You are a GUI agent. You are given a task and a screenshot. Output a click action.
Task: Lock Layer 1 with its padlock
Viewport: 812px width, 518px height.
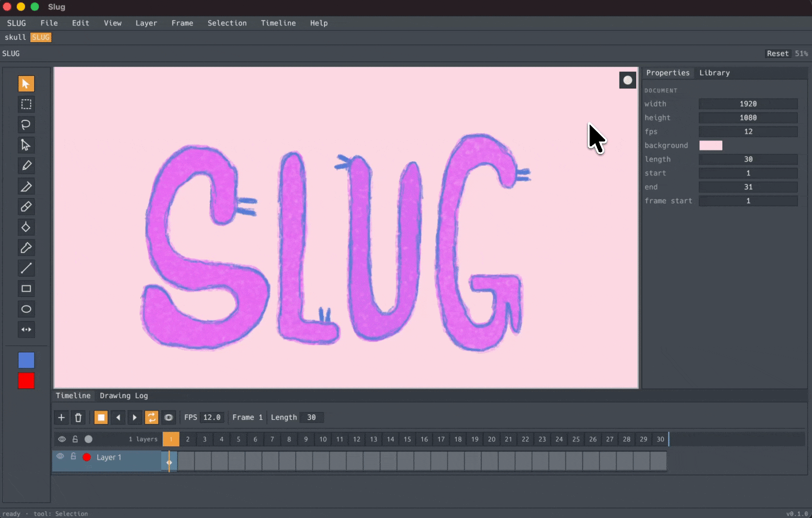coord(73,457)
